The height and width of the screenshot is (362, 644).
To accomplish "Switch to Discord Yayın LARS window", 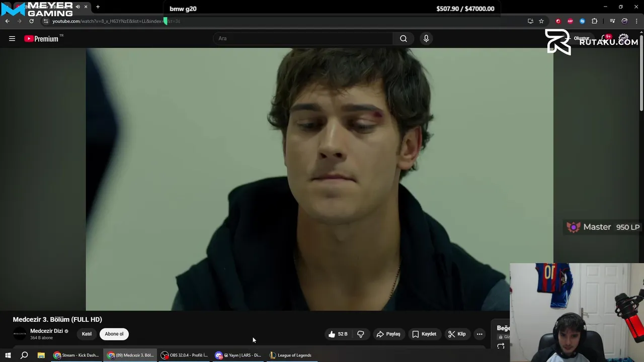I will [238, 355].
